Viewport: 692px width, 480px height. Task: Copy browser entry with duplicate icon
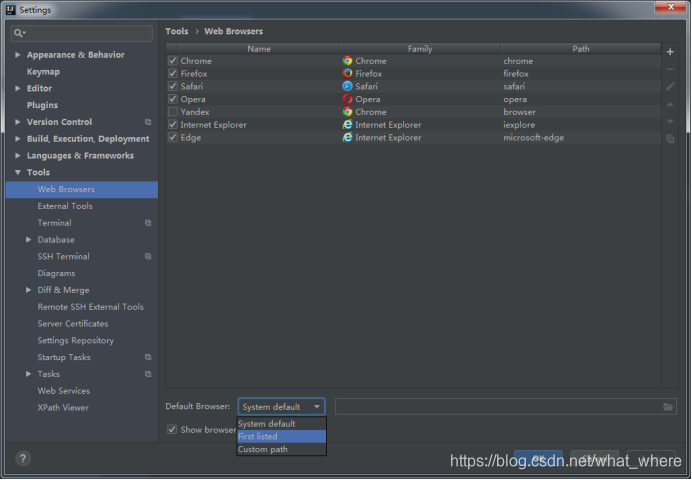coord(670,139)
